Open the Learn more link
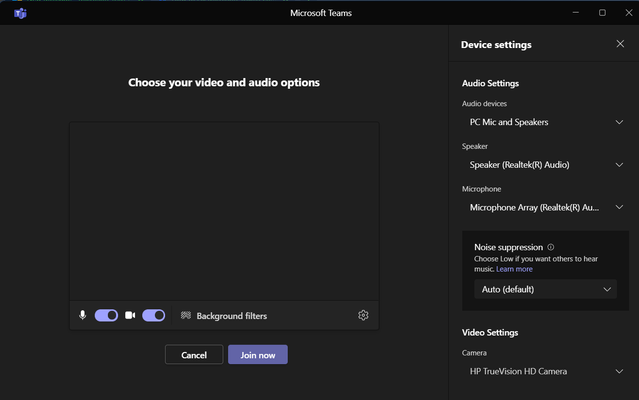Screen dimensions: 639x400 pyautogui.click(x=514, y=269)
